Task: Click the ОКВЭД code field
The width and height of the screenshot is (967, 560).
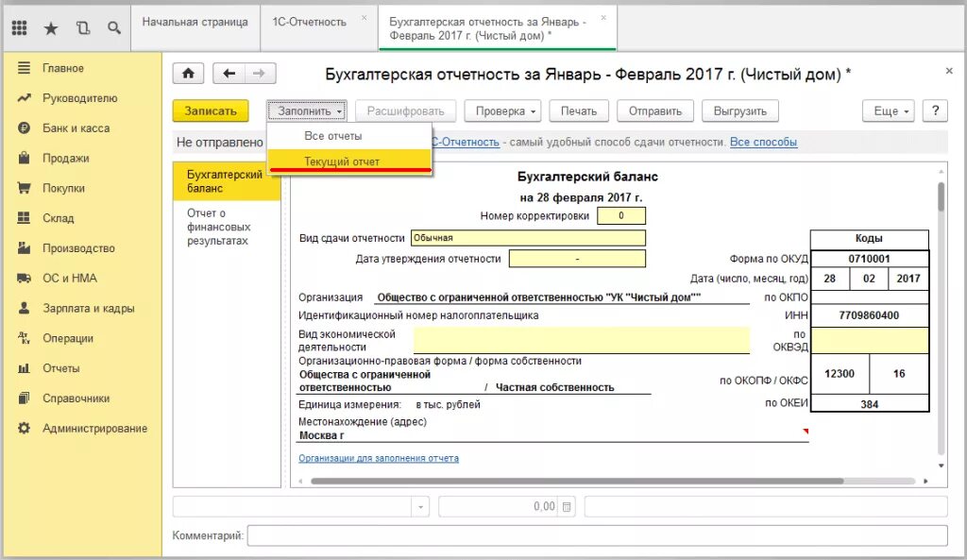Action: pyautogui.click(x=870, y=341)
